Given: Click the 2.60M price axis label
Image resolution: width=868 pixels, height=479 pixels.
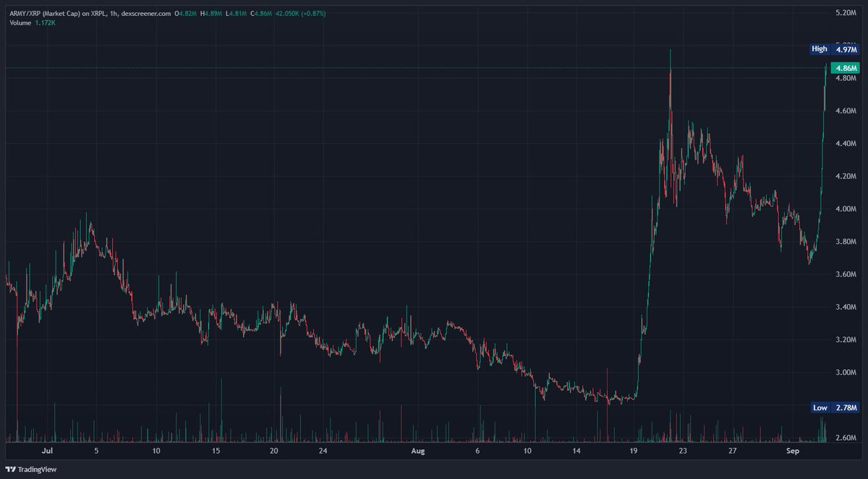Looking at the screenshot, I should point(846,438).
